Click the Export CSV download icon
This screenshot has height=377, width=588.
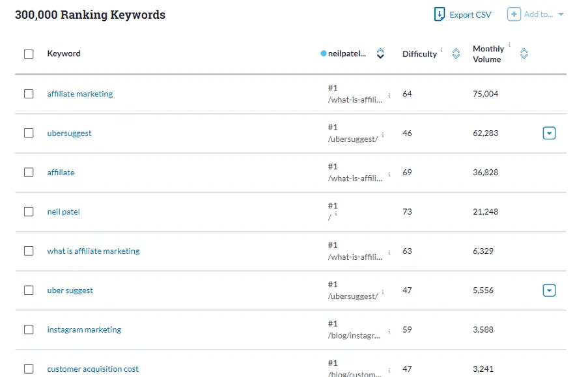point(439,14)
